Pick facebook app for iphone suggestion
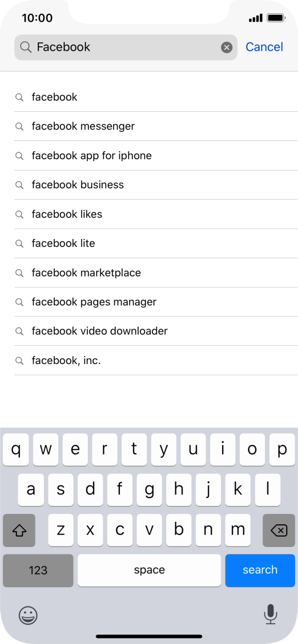The image size is (298, 644). pos(92,156)
